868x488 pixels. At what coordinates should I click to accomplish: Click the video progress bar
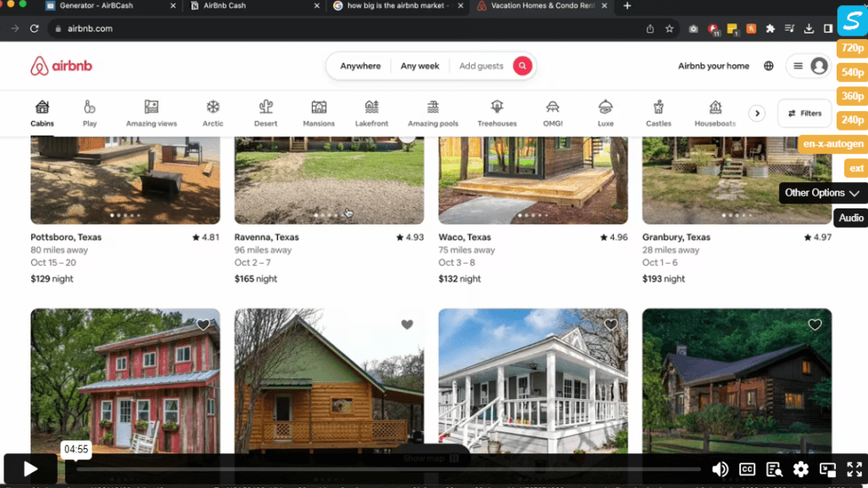388,469
